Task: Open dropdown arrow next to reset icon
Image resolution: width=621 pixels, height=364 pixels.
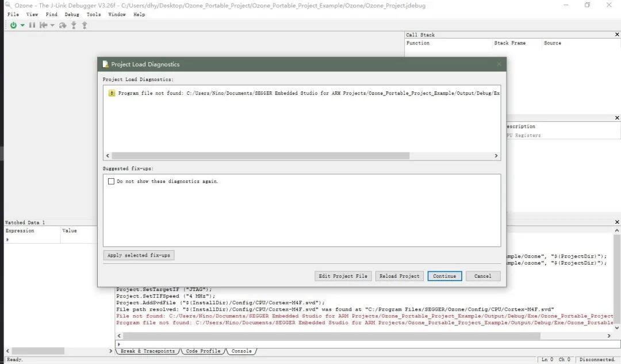Action: coord(52,25)
